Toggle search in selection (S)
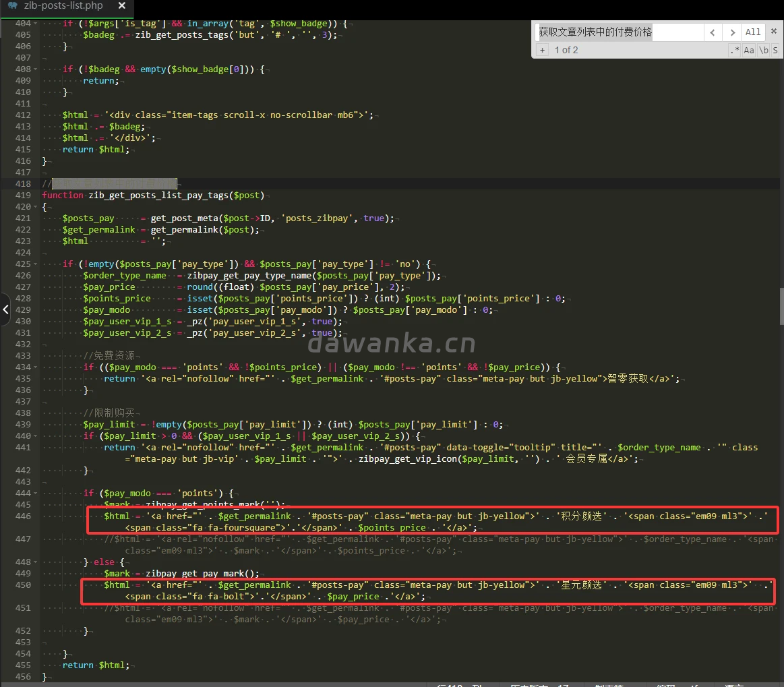 point(775,50)
